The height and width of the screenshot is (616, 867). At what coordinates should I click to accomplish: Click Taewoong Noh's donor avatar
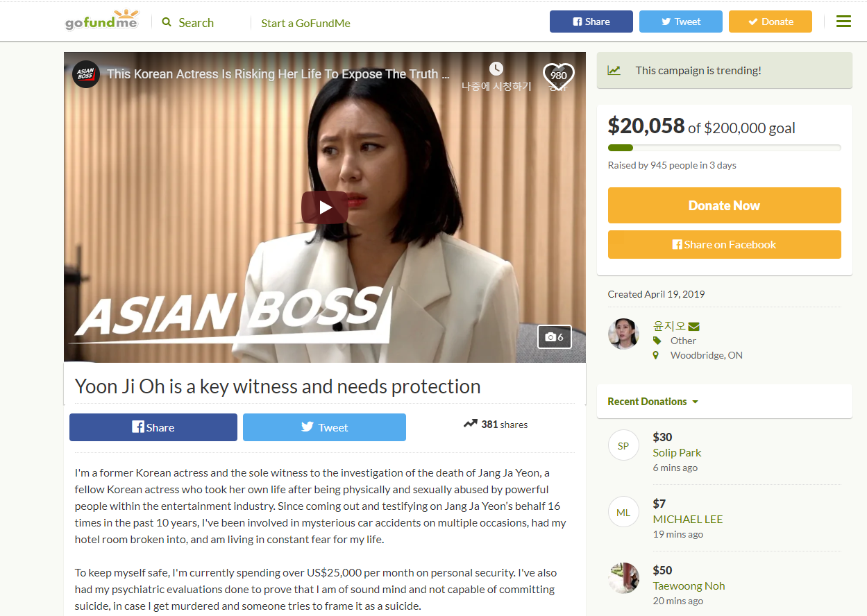pos(623,578)
